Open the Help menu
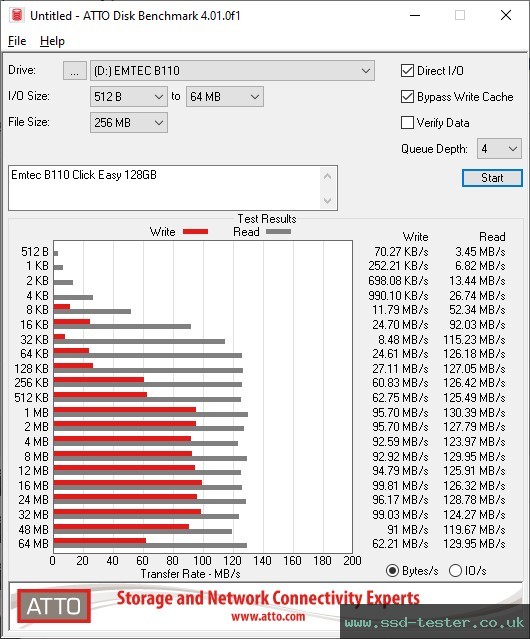 tap(52, 41)
